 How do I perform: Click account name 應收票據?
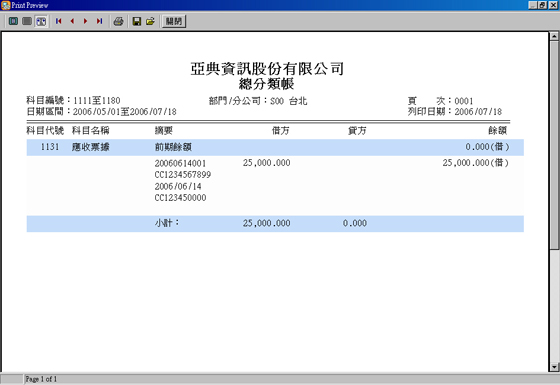coord(91,147)
